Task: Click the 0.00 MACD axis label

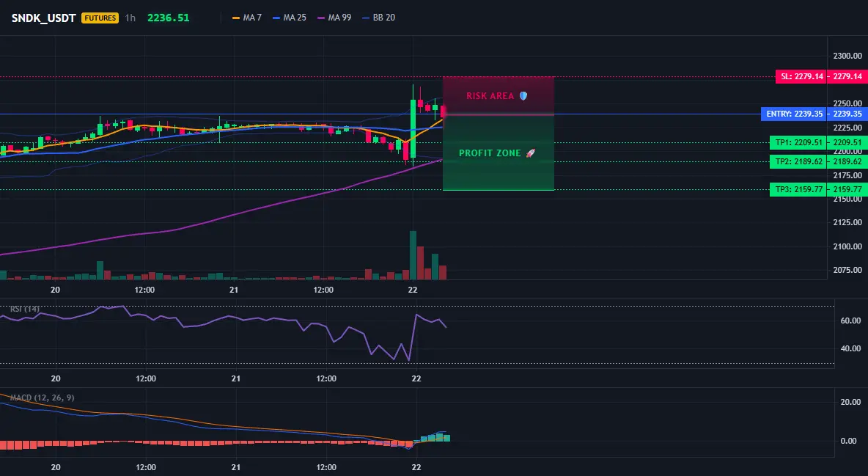Action: coord(849,441)
